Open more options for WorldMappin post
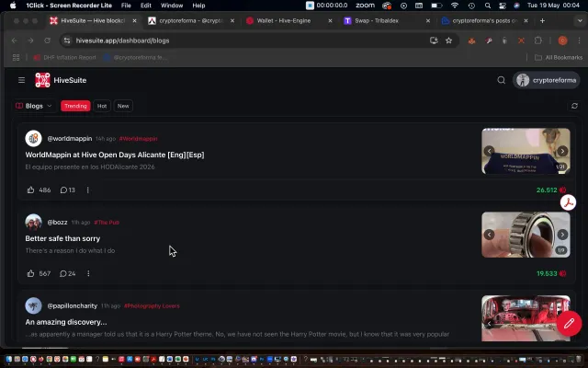The image size is (588, 368). [x=88, y=190]
